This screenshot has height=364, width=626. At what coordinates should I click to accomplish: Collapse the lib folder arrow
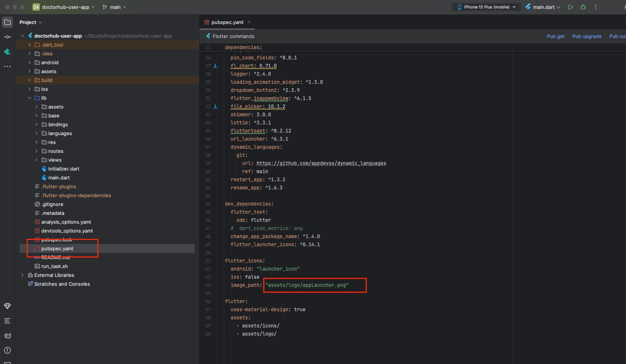30,98
